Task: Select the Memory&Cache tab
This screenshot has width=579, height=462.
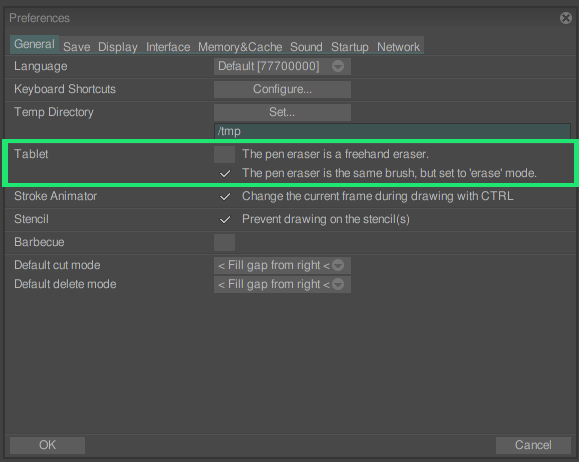Action: [x=240, y=47]
